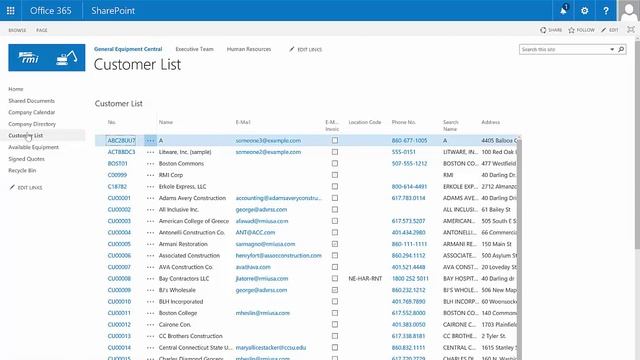The width and height of the screenshot is (640, 360).
Task: Click the focus on content icon
Action: click(631, 29)
